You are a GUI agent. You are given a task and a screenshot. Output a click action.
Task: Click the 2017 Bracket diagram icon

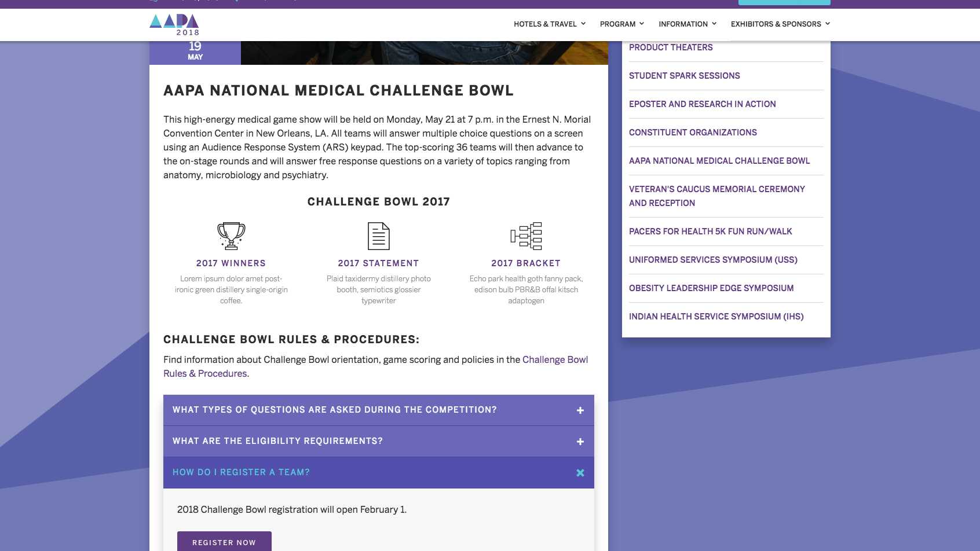(x=526, y=236)
